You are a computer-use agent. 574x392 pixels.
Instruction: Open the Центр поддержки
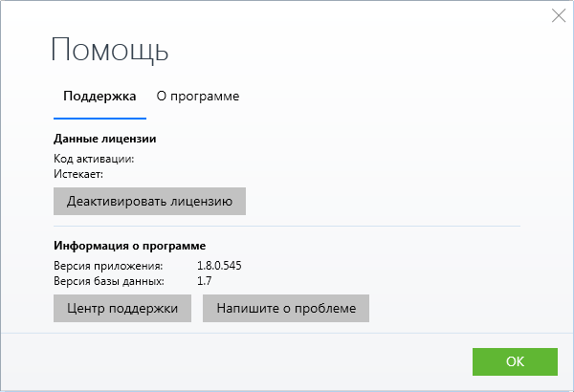coord(122,309)
